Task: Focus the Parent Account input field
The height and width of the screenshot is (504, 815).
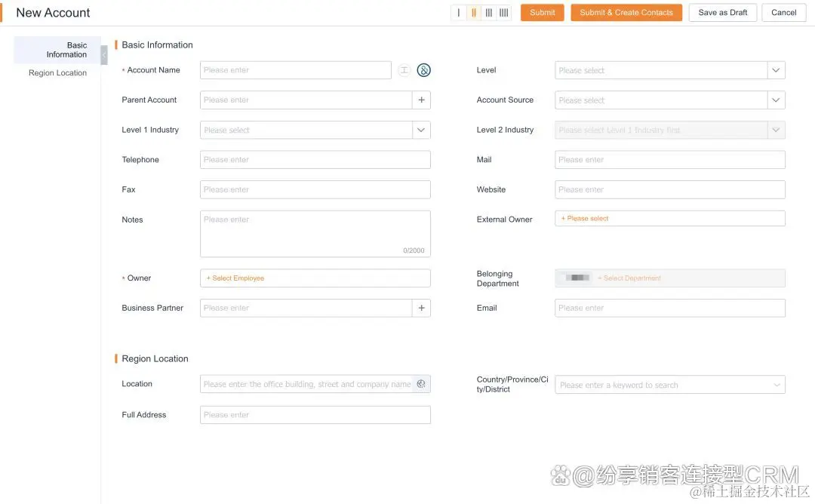Action: point(306,100)
